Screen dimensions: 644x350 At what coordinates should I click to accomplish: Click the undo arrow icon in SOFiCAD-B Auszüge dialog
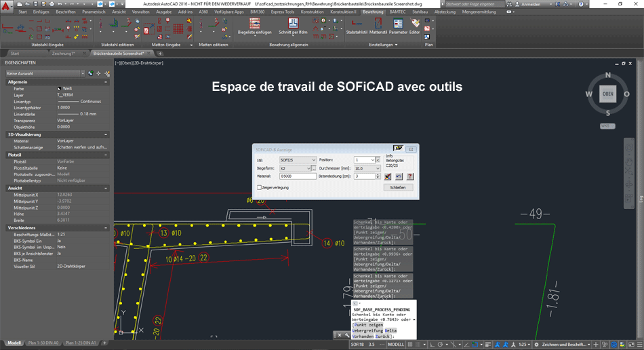pyautogui.click(x=399, y=176)
